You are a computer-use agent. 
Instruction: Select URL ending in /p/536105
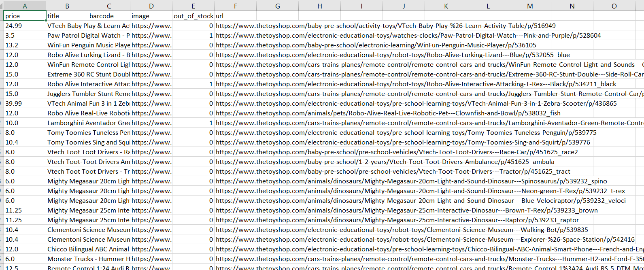(376, 45)
